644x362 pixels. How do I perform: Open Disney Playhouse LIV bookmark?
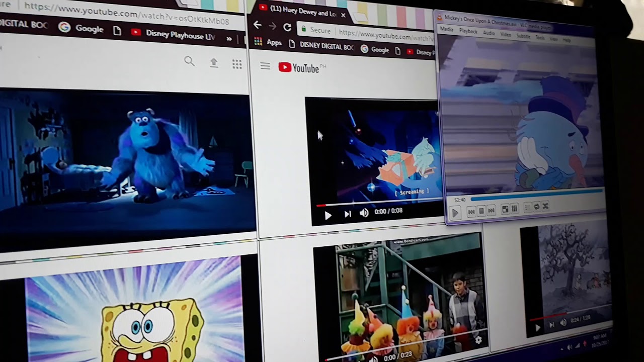(173, 34)
